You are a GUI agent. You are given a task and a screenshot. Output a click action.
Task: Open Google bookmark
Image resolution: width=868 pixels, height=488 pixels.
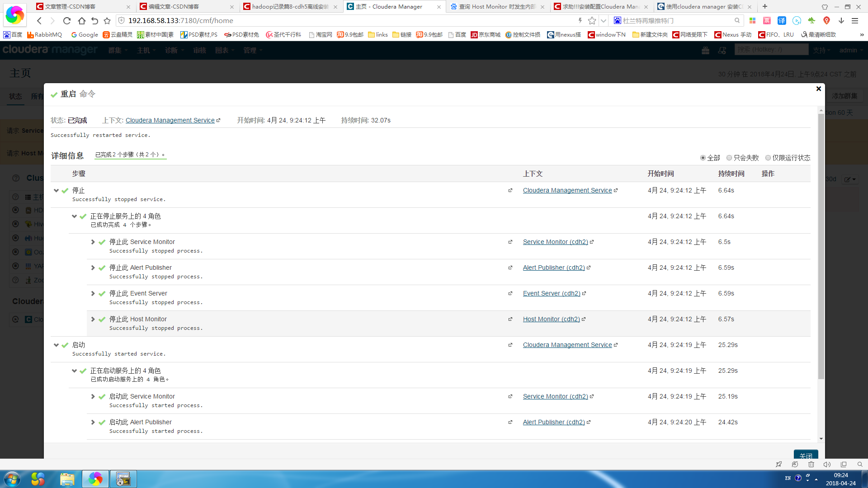(85, 35)
